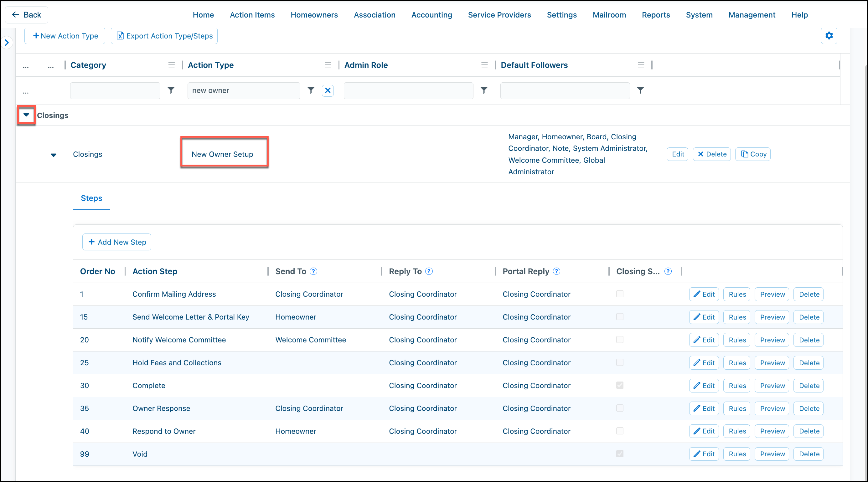Screen dimensions: 868x482
Task: Edit the Complete step
Action: click(704, 386)
